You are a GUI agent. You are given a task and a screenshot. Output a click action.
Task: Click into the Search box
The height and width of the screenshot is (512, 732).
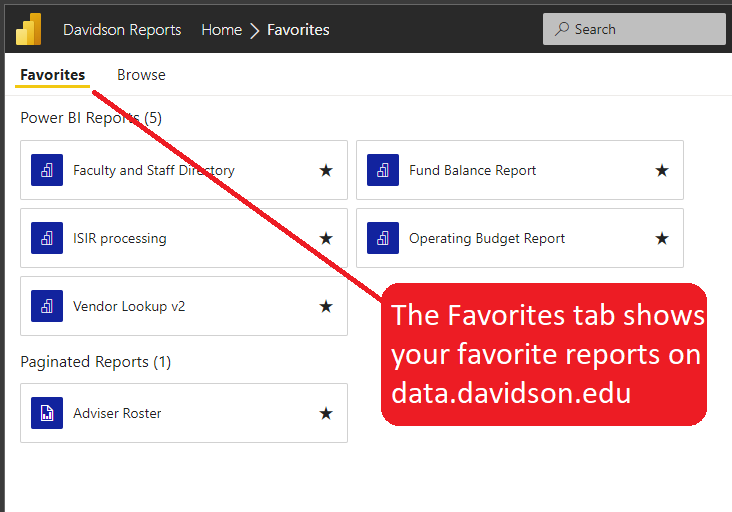(634, 29)
